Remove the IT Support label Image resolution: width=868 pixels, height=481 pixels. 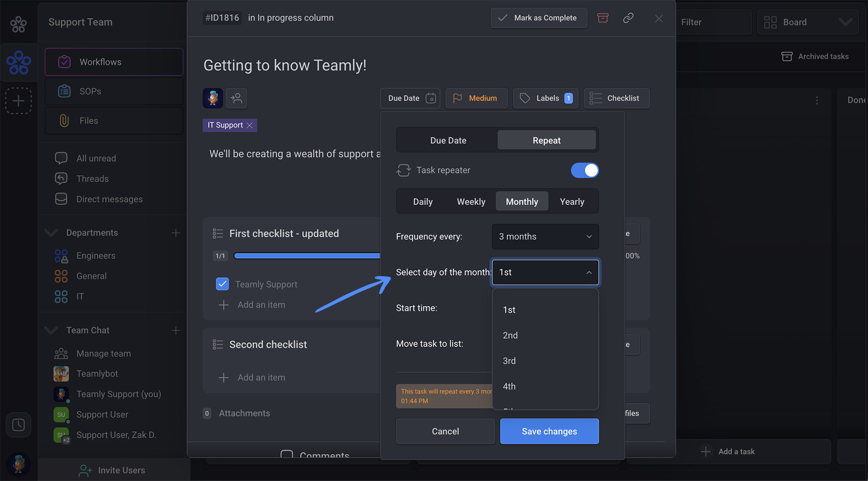tap(250, 125)
